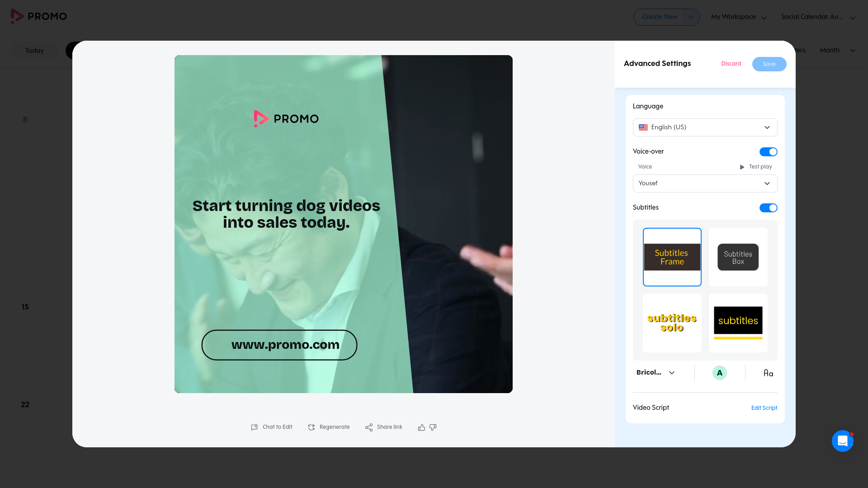Open the Bricol... font dropdown

pyautogui.click(x=656, y=373)
